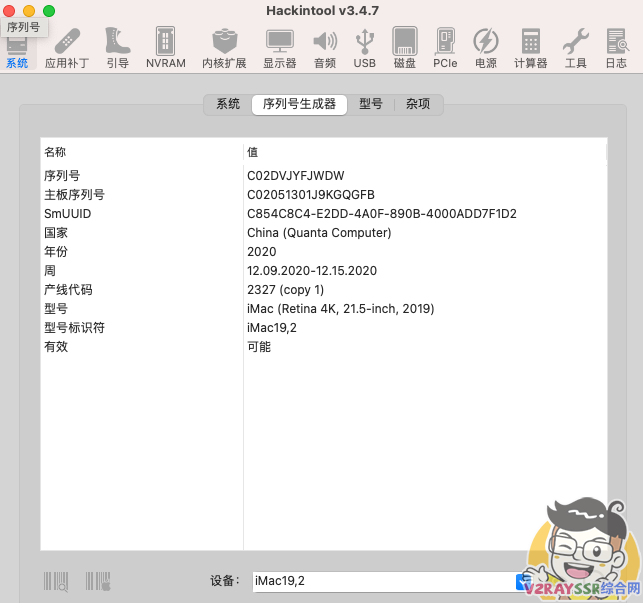
Task: Switch to the 系统 tab
Action: (228, 104)
